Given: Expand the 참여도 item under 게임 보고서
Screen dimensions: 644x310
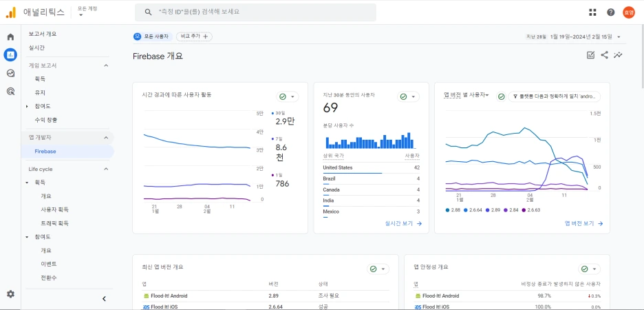Looking at the screenshot, I should [x=27, y=107].
